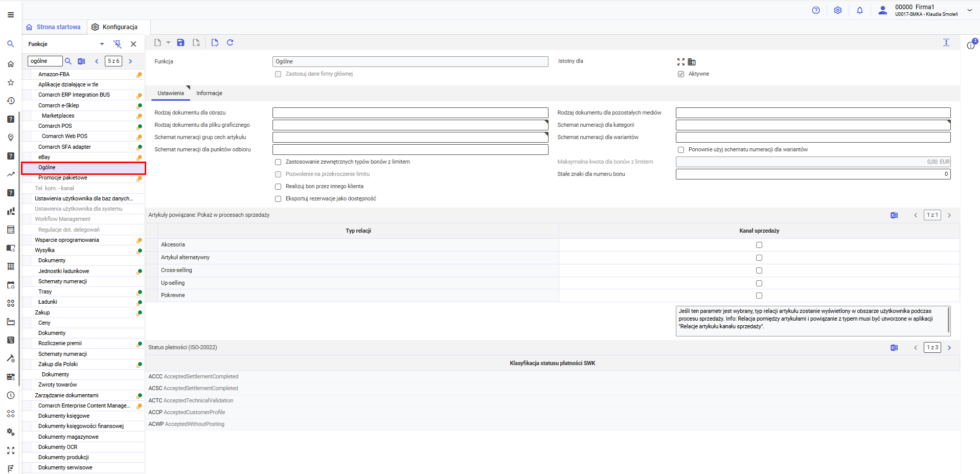
Task: Click the calculator icon in the left sidebar
Action: (10, 230)
